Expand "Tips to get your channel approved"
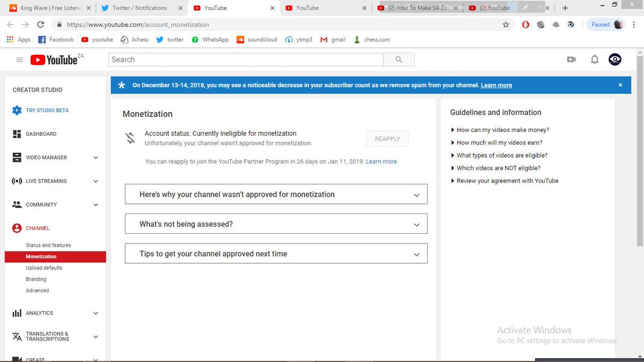Viewport: 644px width, 362px height. click(x=276, y=254)
